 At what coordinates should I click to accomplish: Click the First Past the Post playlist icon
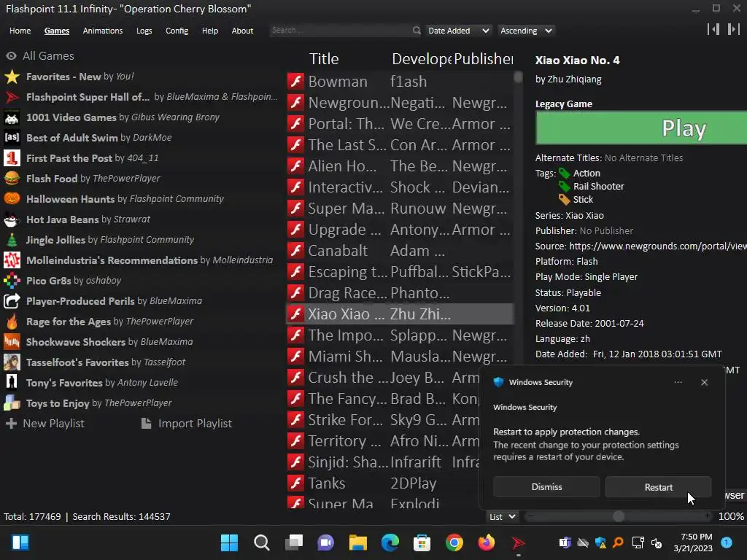point(12,158)
